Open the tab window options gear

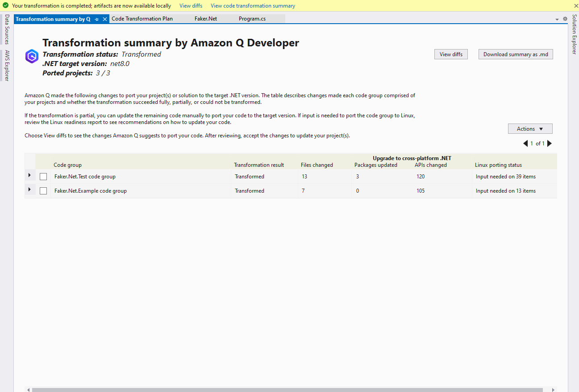tap(565, 19)
